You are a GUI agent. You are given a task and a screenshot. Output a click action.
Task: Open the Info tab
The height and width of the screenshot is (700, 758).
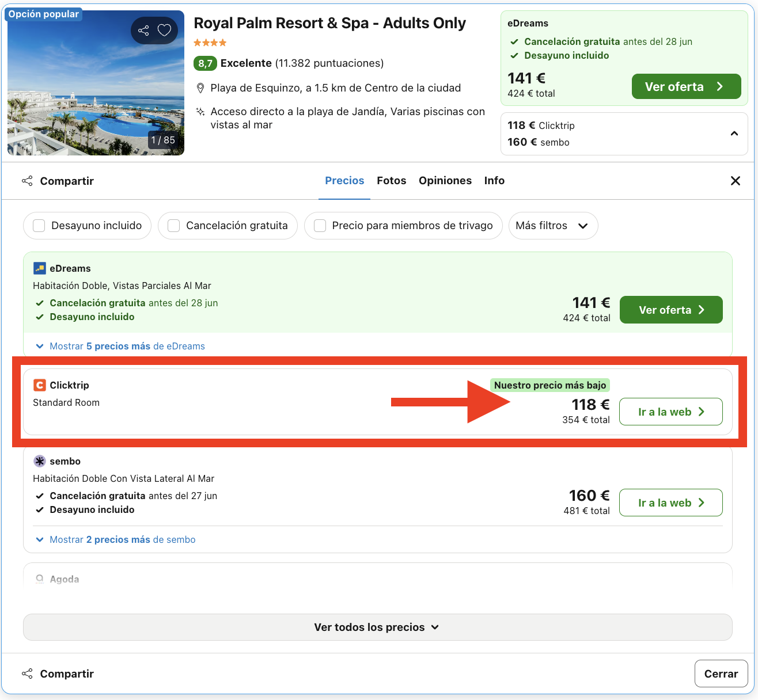[x=494, y=181]
